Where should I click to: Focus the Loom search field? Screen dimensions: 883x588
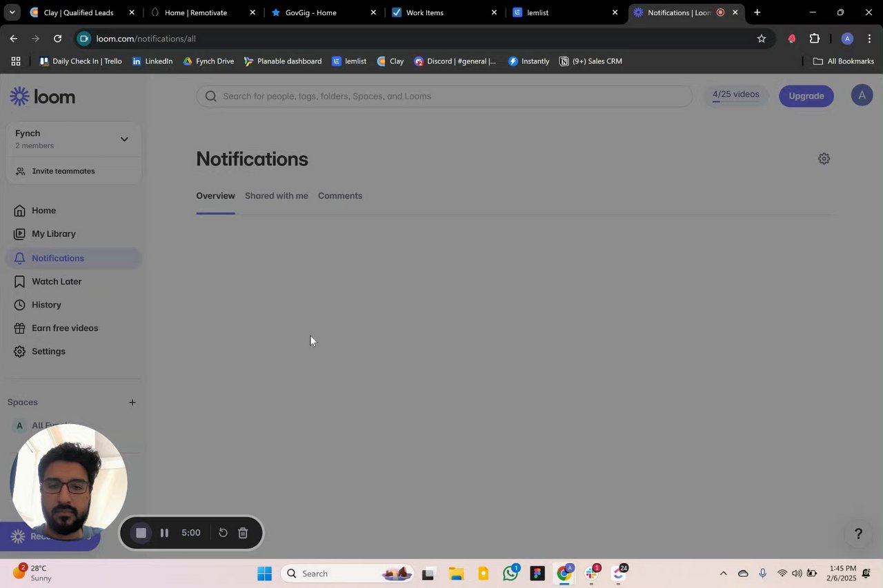[x=444, y=97]
